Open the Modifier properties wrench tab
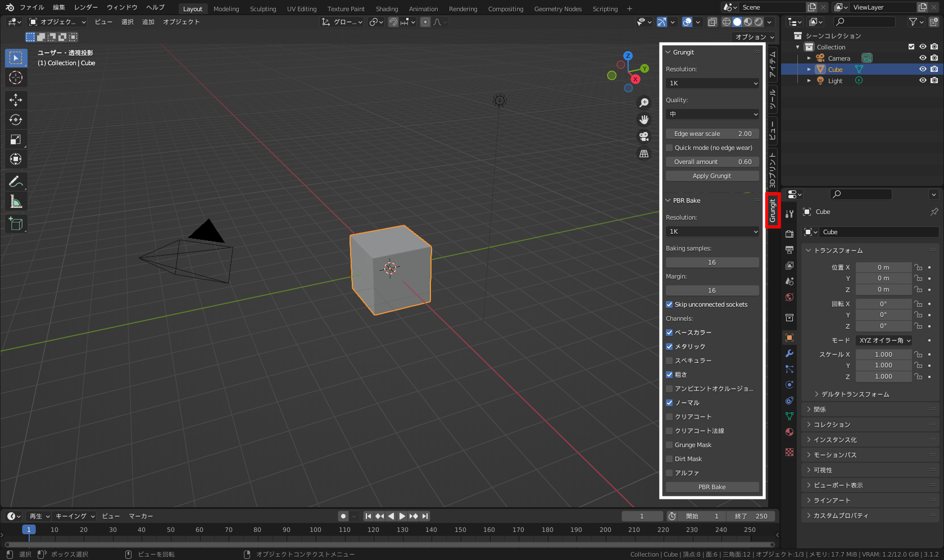 (x=789, y=353)
